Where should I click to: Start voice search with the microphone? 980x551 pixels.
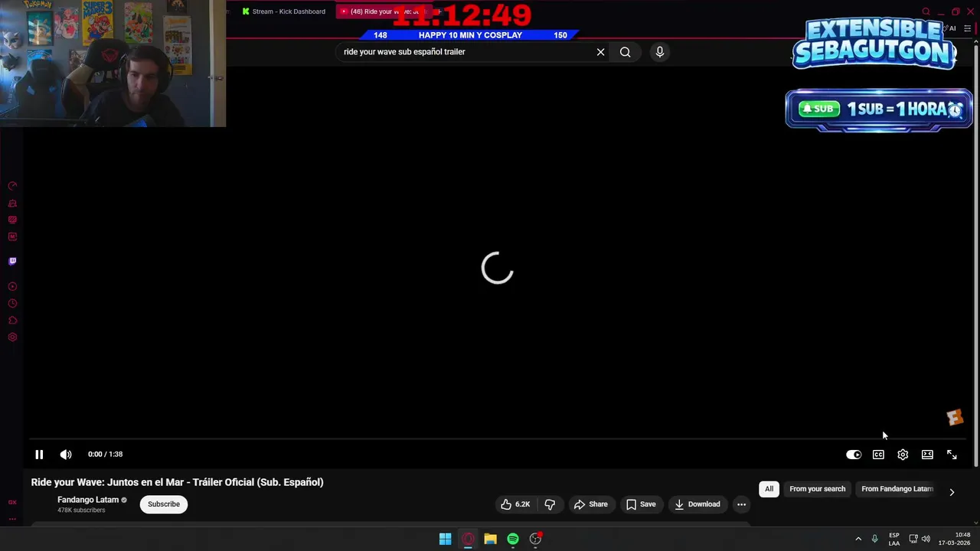[x=659, y=52]
